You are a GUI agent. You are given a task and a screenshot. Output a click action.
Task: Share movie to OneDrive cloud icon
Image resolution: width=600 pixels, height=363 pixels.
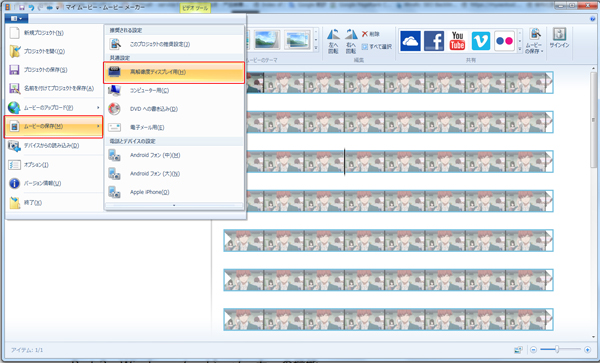[x=410, y=41]
